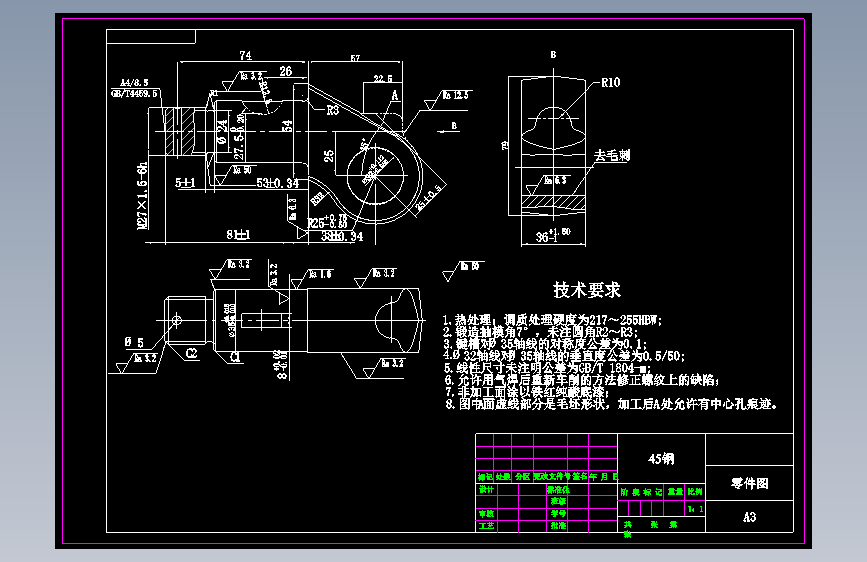The width and height of the screenshot is (867, 562).
Task: Click the 54 vertical dimension
Action: 287,126
